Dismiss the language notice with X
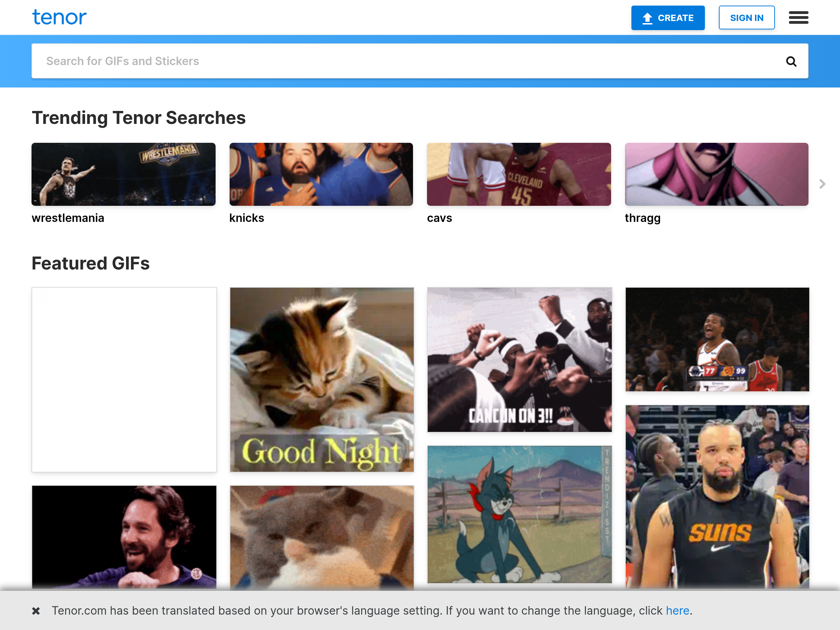Viewport: 840px width, 630px height. pyautogui.click(x=36, y=611)
